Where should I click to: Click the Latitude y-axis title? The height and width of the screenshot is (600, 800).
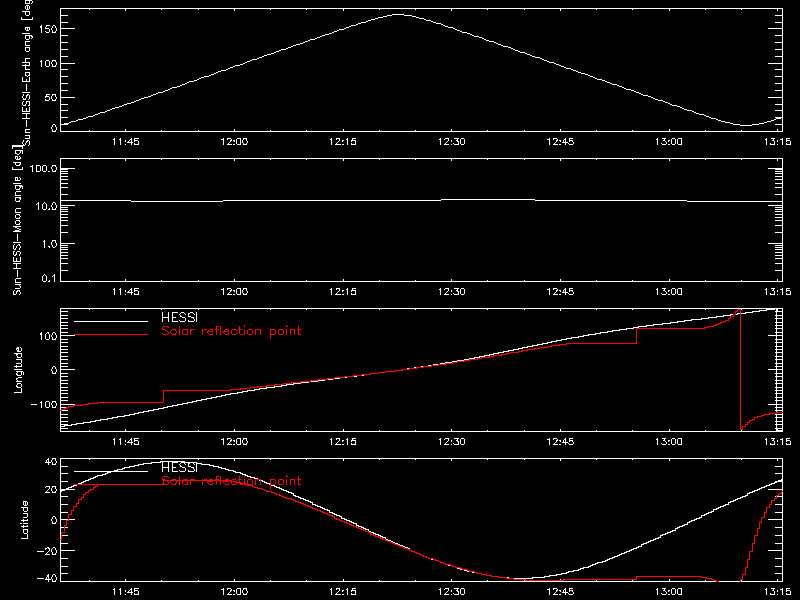coord(24,520)
